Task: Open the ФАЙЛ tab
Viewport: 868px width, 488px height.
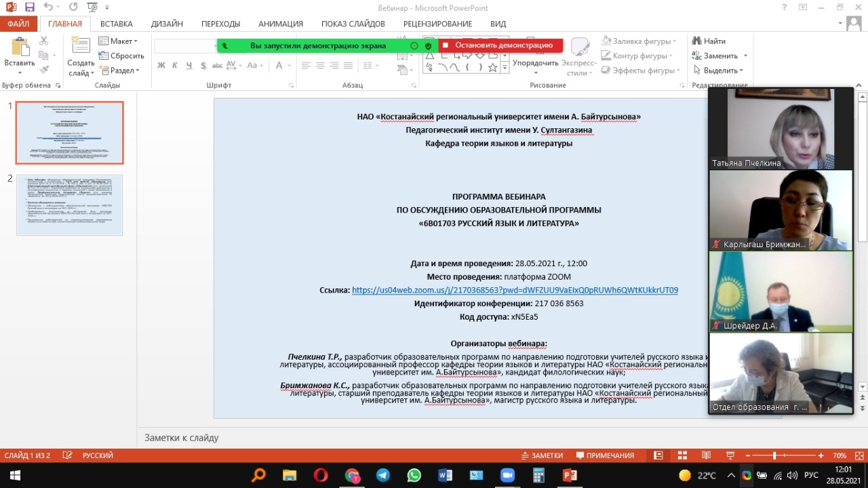Action: click(19, 24)
